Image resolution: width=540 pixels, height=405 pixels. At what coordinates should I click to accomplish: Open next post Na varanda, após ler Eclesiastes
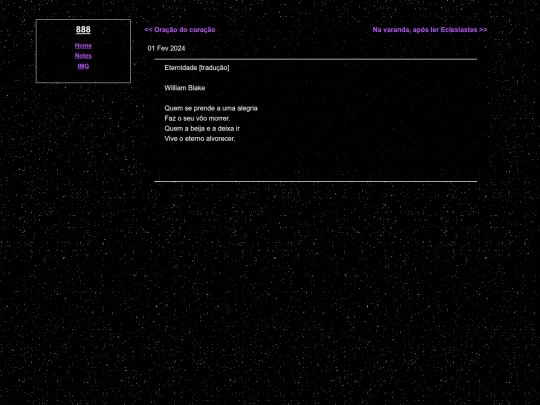[x=430, y=30]
